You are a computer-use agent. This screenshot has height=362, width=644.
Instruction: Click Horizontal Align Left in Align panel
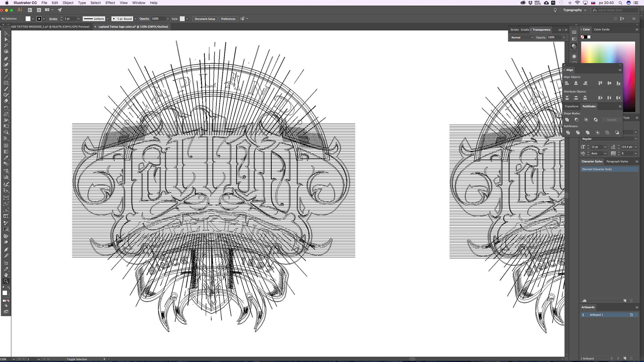[567, 83]
